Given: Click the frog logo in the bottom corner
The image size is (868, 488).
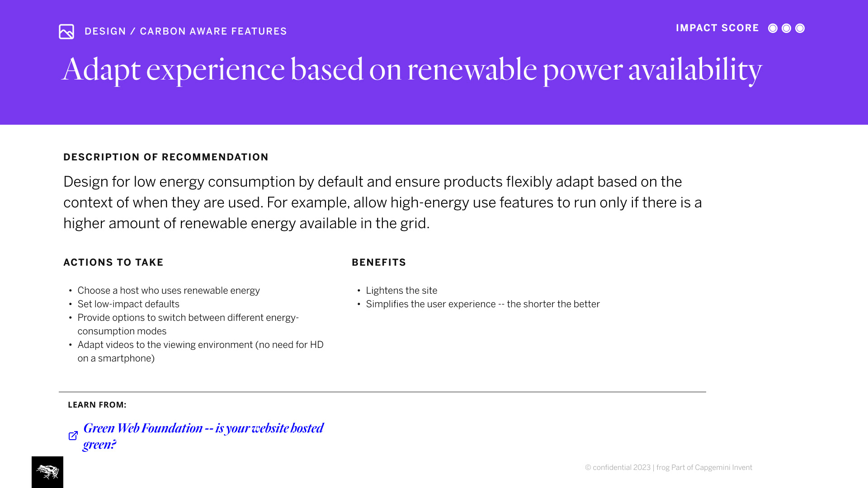Looking at the screenshot, I should [x=47, y=472].
